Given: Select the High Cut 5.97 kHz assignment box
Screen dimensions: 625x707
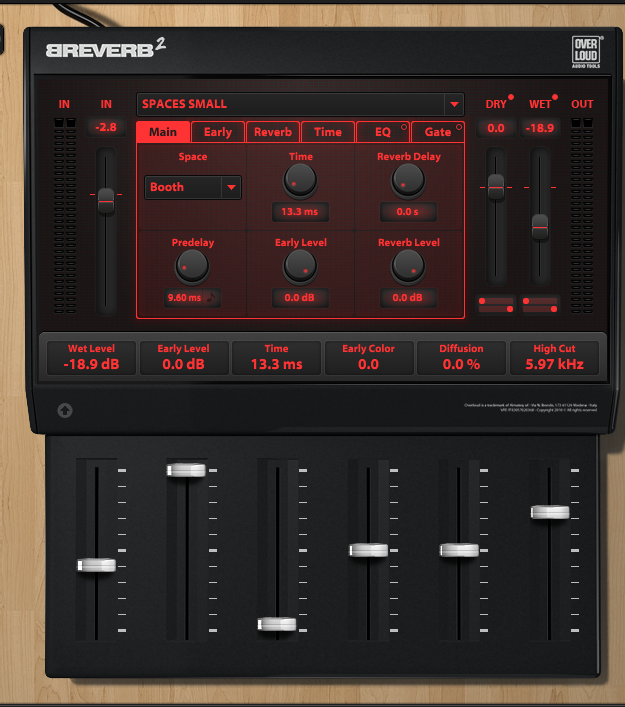Looking at the screenshot, I should 554,358.
